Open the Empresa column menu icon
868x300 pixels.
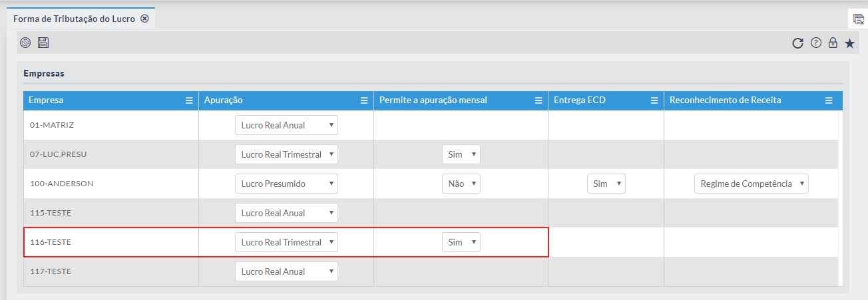pyautogui.click(x=189, y=100)
